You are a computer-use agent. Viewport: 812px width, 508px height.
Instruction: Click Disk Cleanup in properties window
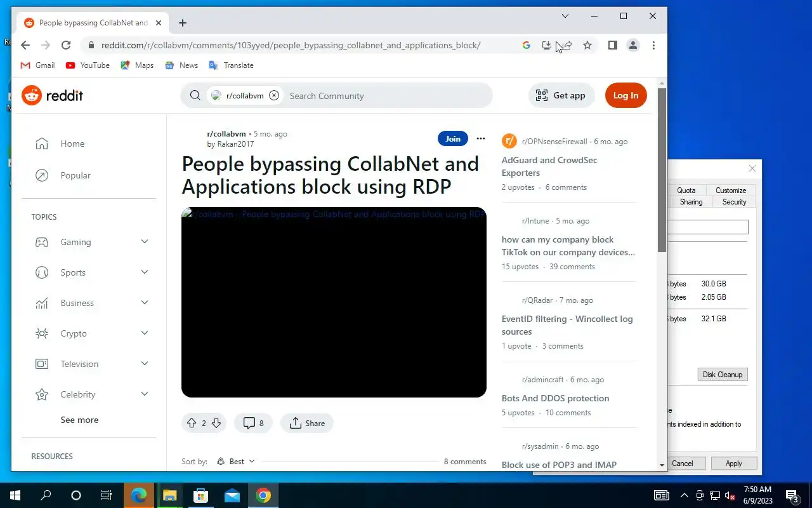(722, 375)
